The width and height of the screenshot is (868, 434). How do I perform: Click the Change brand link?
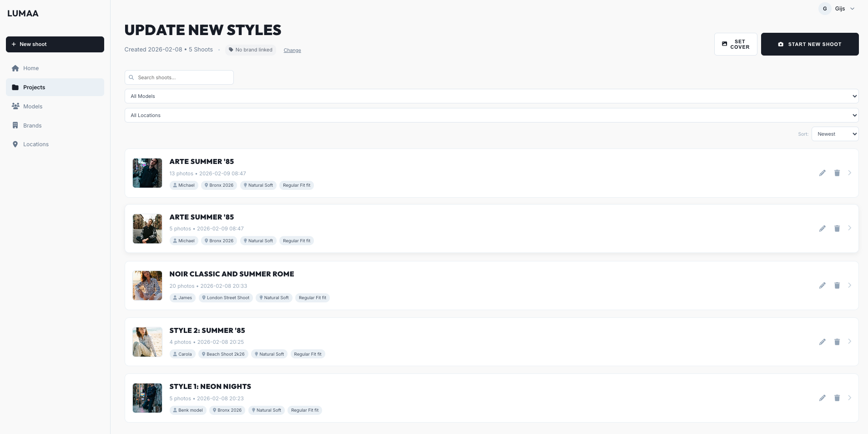point(292,51)
